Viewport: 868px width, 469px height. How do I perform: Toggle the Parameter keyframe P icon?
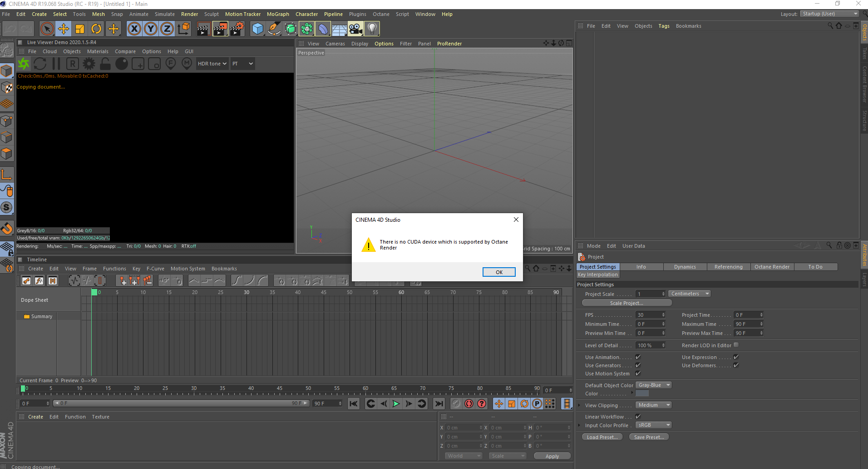tap(537, 404)
